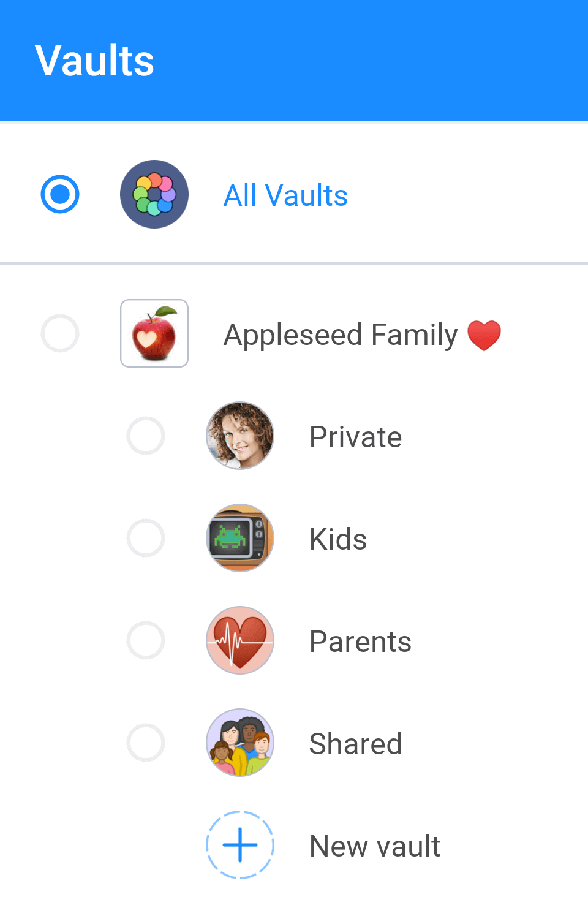Select the Parents vault radio button

[146, 640]
